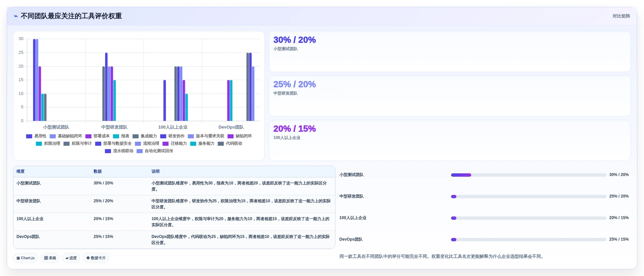Click the 自动化测试回传 legend label

(159, 151)
